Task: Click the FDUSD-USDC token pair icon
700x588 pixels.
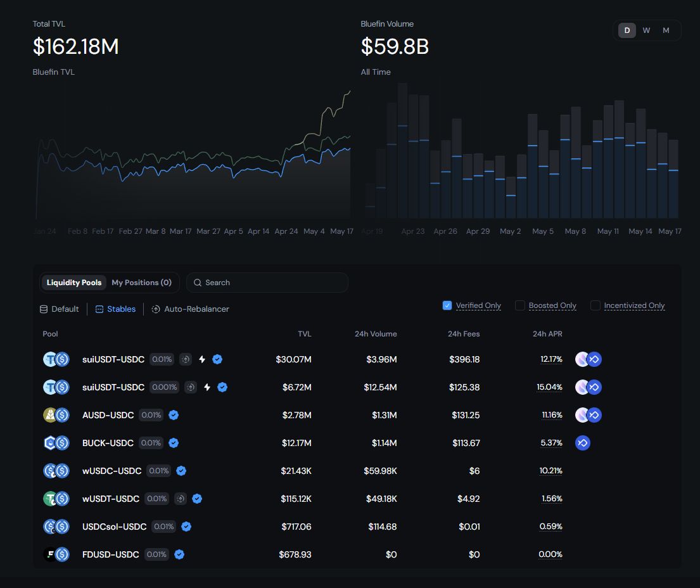Action: click(56, 554)
